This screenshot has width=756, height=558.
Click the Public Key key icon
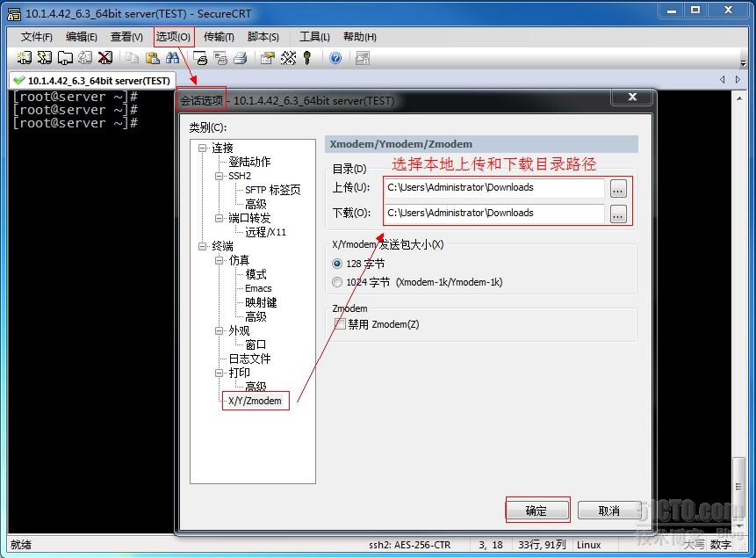pos(307,58)
